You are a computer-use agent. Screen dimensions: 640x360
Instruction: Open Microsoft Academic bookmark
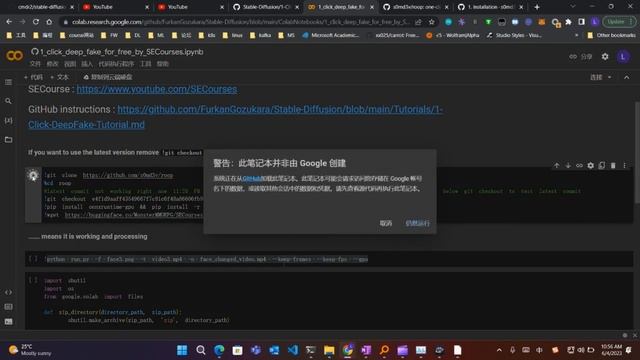(x=331, y=36)
